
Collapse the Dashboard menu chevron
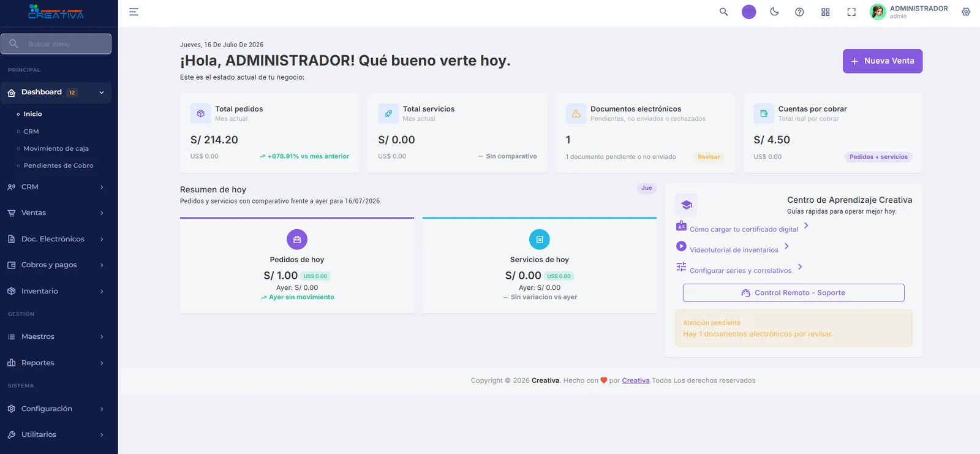click(x=102, y=93)
